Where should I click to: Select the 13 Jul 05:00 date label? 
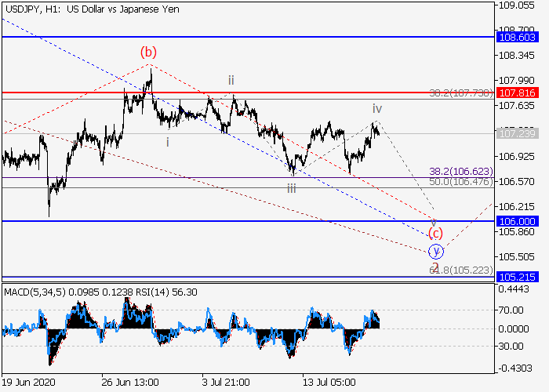(330, 382)
